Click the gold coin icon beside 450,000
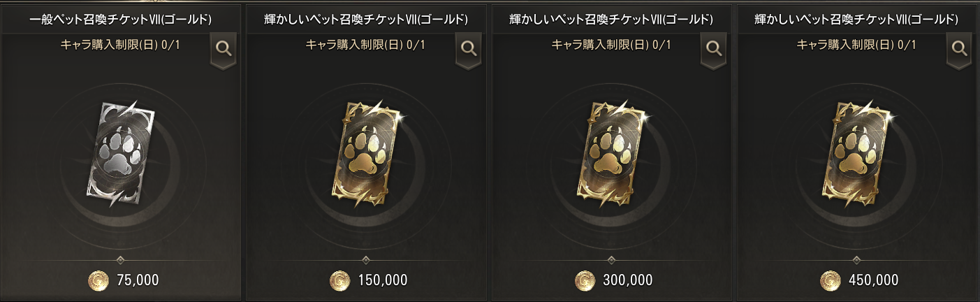This screenshot has width=980, height=302. [830, 281]
